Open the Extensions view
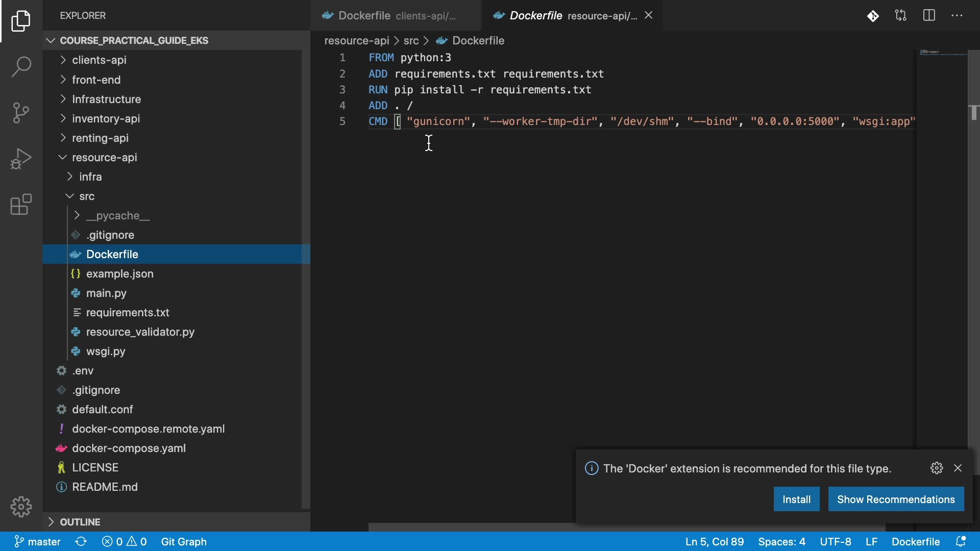Image resolution: width=980 pixels, height=551 pixels. [21, 205]
